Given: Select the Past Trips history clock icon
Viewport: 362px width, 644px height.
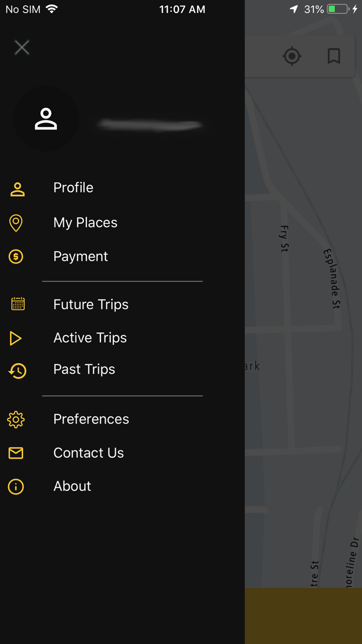Looking at the screenshot, I should (16, 371).
